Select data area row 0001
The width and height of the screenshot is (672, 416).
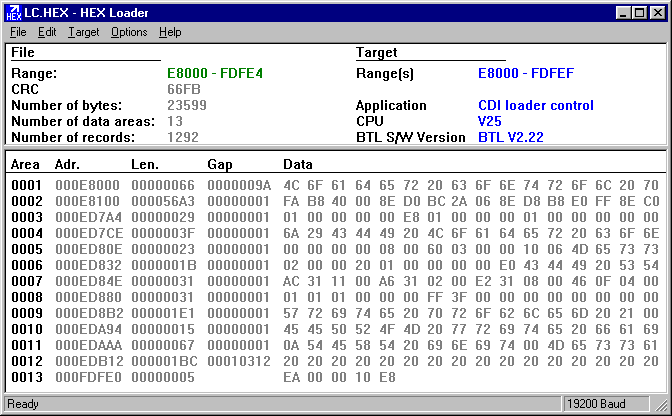(x=26, y=185)
